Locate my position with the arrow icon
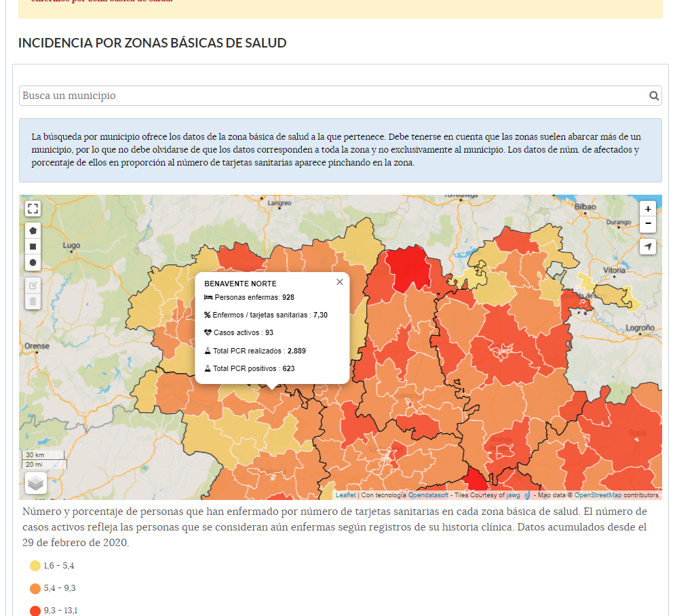 pyautogui.click(x=648, y=247)
